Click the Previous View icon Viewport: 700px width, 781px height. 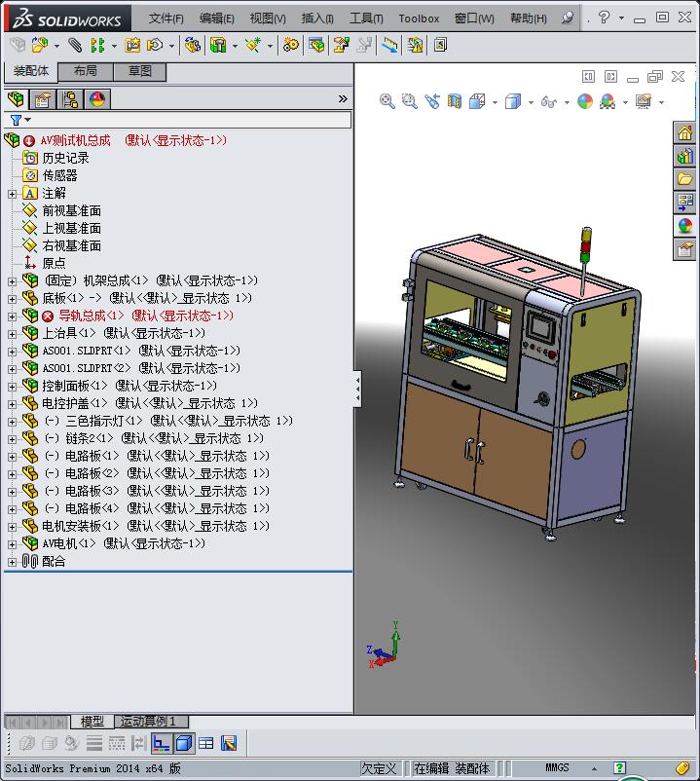tap(431, 101)
